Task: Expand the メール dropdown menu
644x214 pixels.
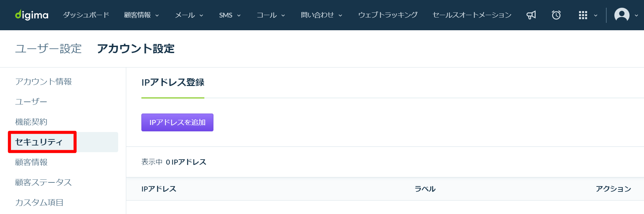Action: click(189, 15)
